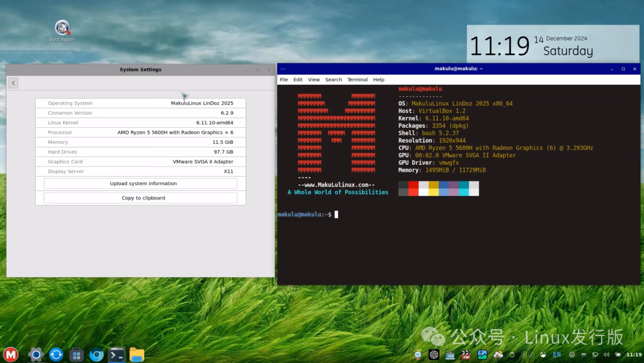Switch the EN keyboard layout indicator

click(x=556, y=355)
